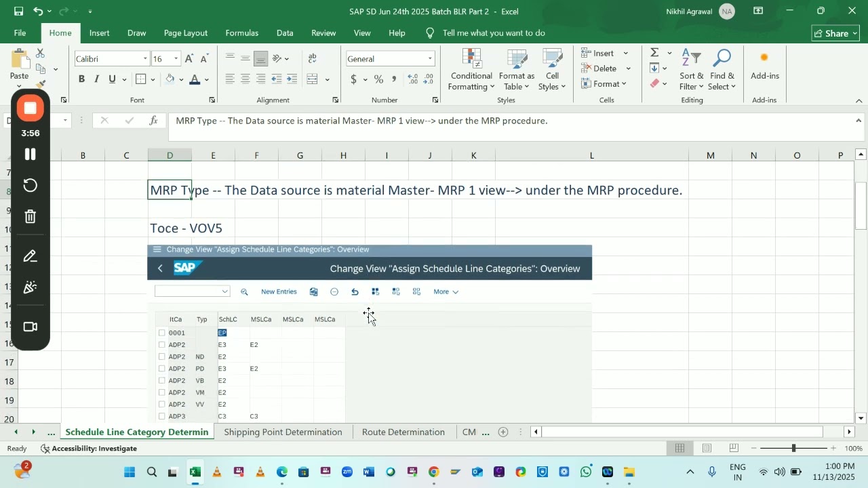Open the number format General dropdown
Screen dimensions: 868x488
pos(430,59)
